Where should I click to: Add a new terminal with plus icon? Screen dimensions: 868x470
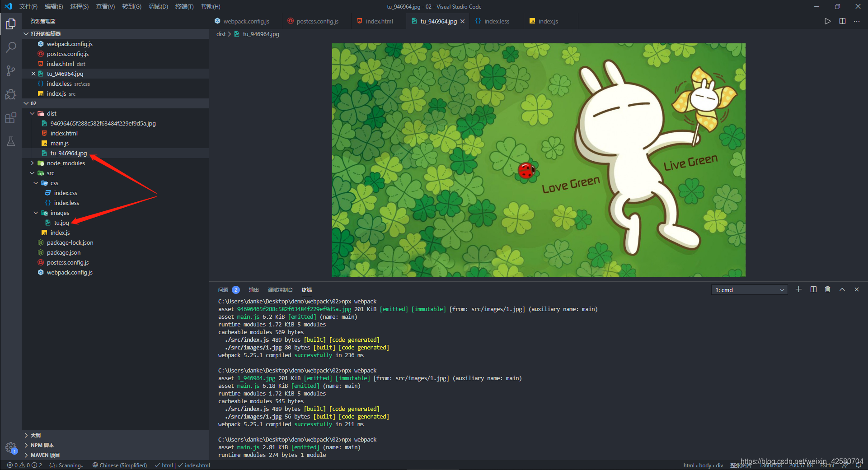pyautogui.click(x=798, y=289)
